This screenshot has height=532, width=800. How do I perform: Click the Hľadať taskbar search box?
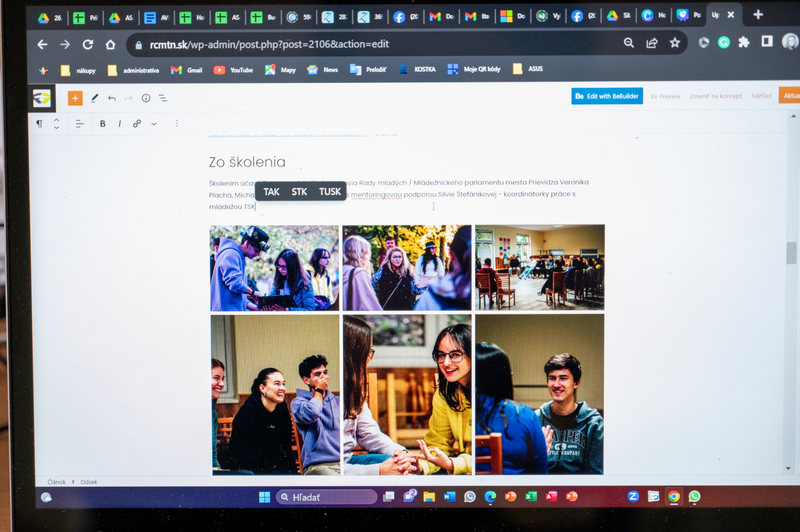tap(326, 497)
